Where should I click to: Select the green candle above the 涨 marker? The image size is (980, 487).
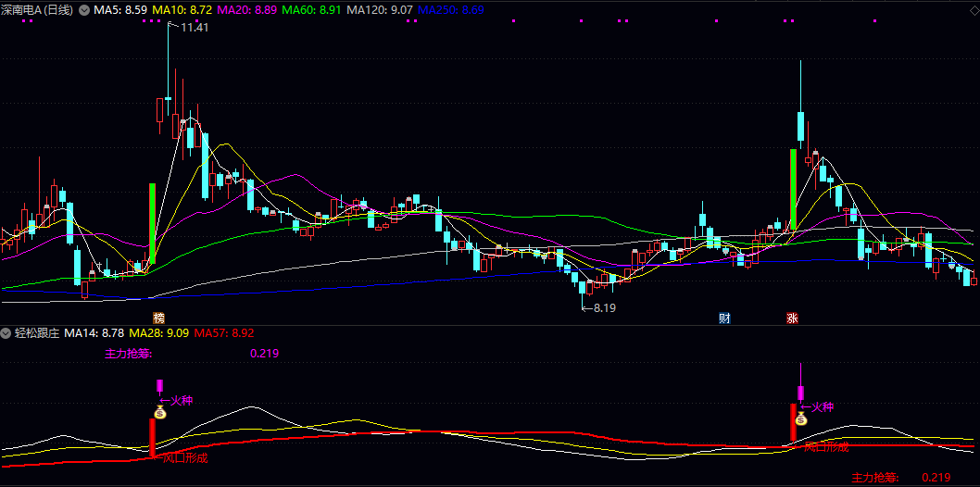point(793,189)
